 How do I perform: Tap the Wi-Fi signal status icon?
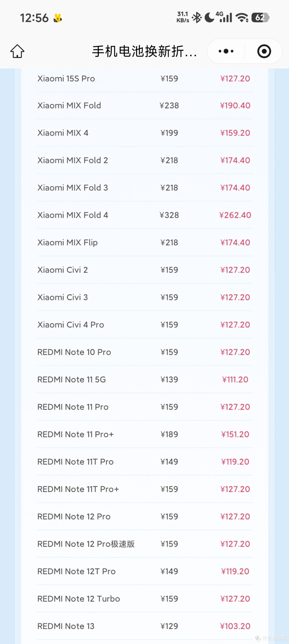point(242,18)
